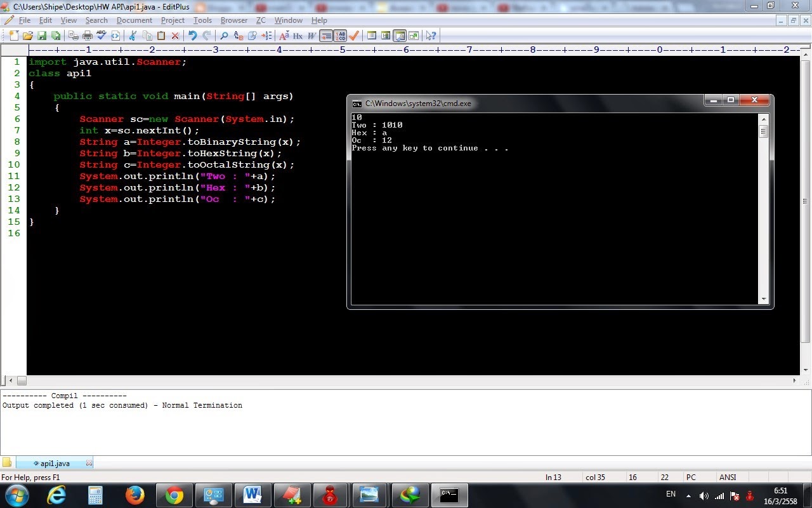Click the cmd window scrollbar down arrow
812x508 pixels.
(764, 298)
